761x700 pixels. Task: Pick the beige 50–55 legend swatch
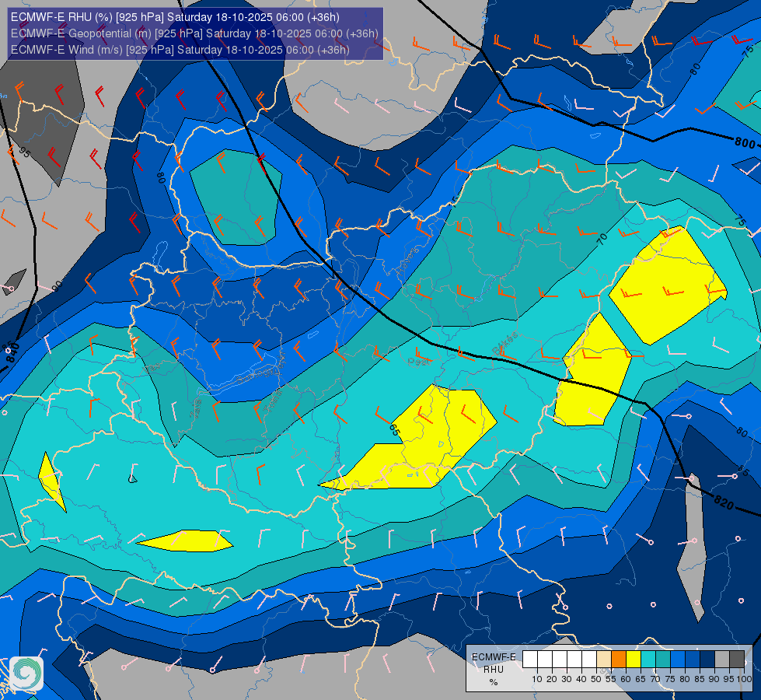point(604,660)
